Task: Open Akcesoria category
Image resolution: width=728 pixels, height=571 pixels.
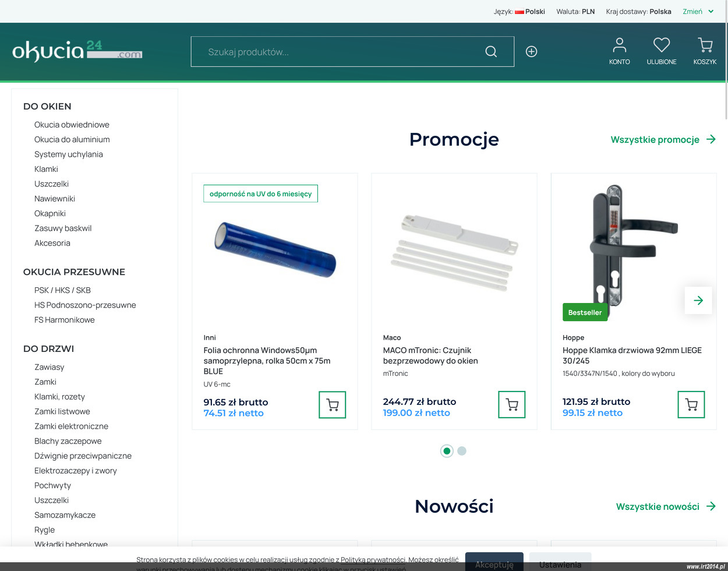Action: (x=52, y=243)
